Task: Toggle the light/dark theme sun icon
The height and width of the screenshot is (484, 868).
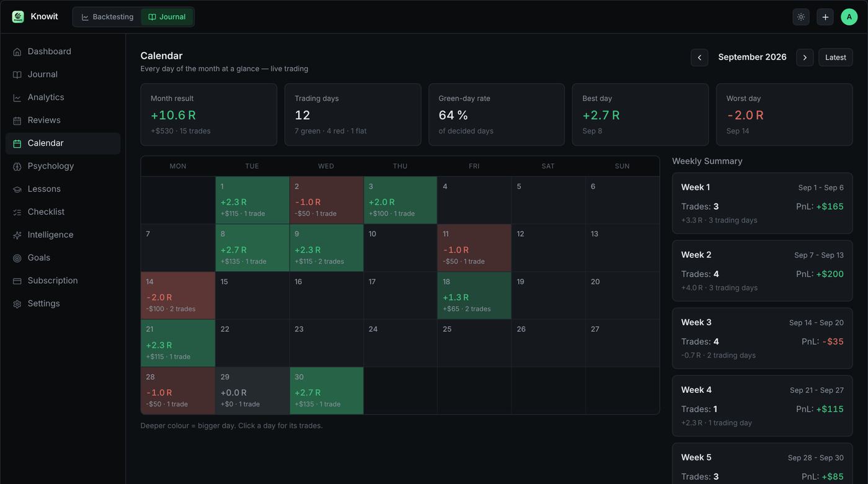Action: click(801, 17)
